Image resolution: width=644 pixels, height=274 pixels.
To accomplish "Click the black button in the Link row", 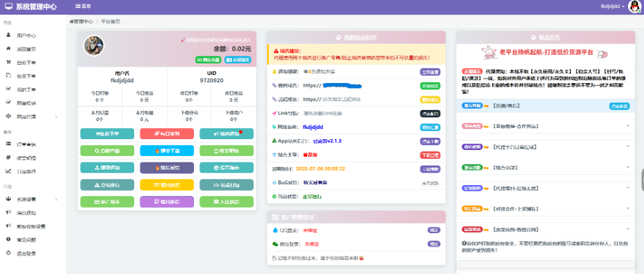I will (430, 114).
